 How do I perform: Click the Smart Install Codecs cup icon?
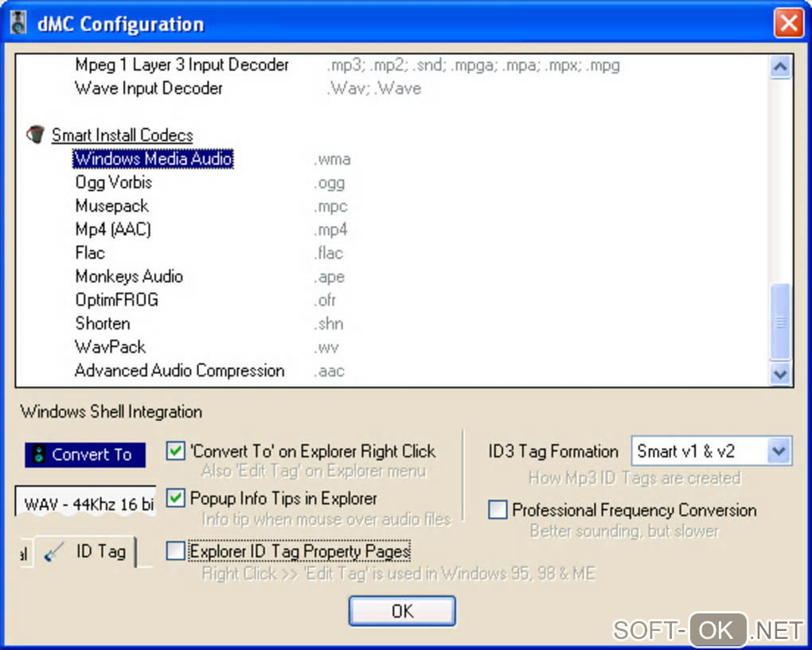pos(35,134)
